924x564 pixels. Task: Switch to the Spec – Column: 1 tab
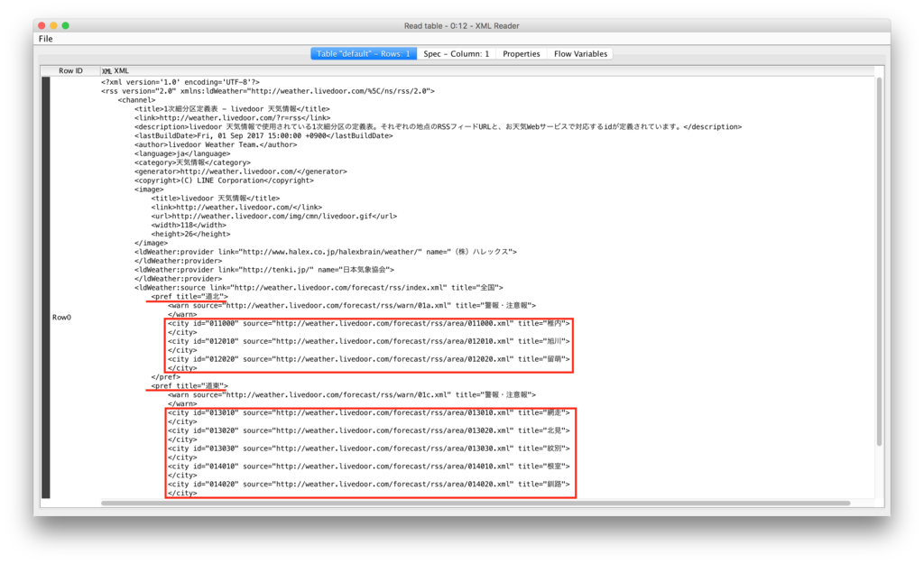456,53
